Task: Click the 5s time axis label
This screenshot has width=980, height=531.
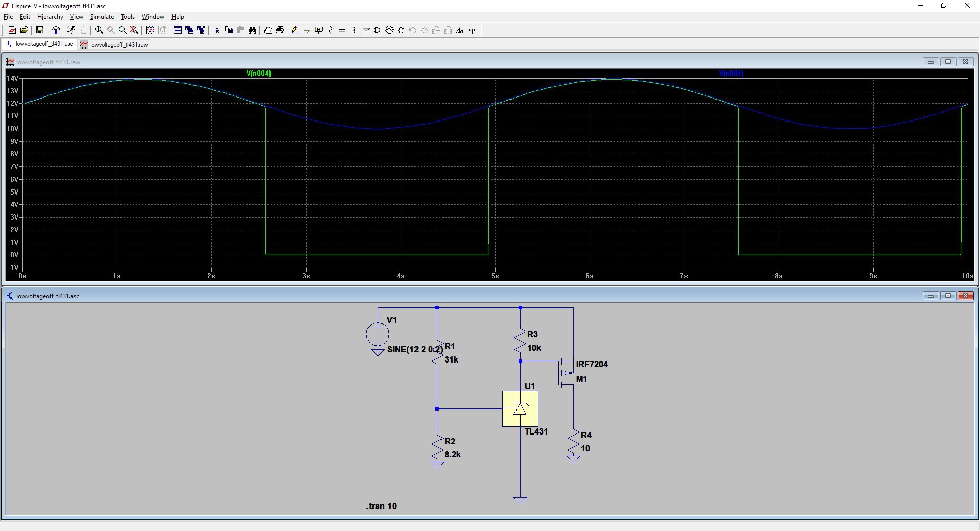Action: [x=495, y=276]
